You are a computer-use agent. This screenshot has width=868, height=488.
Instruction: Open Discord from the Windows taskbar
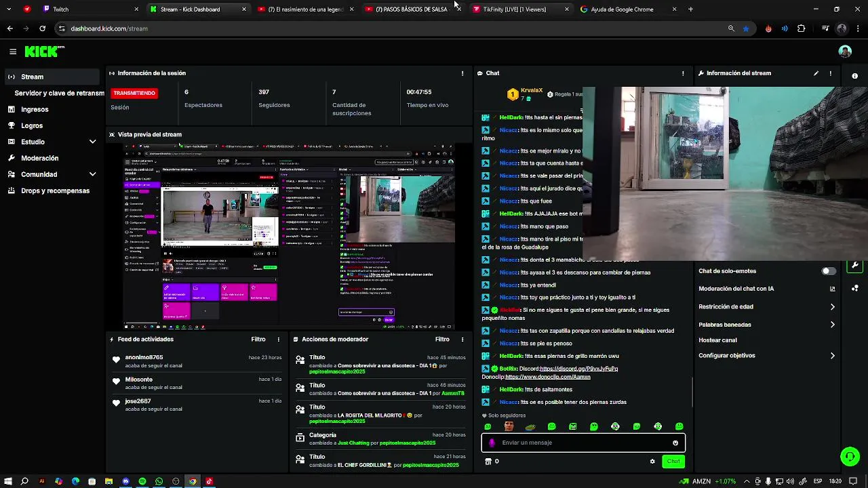pyautogui.click(x=125, y=481)
